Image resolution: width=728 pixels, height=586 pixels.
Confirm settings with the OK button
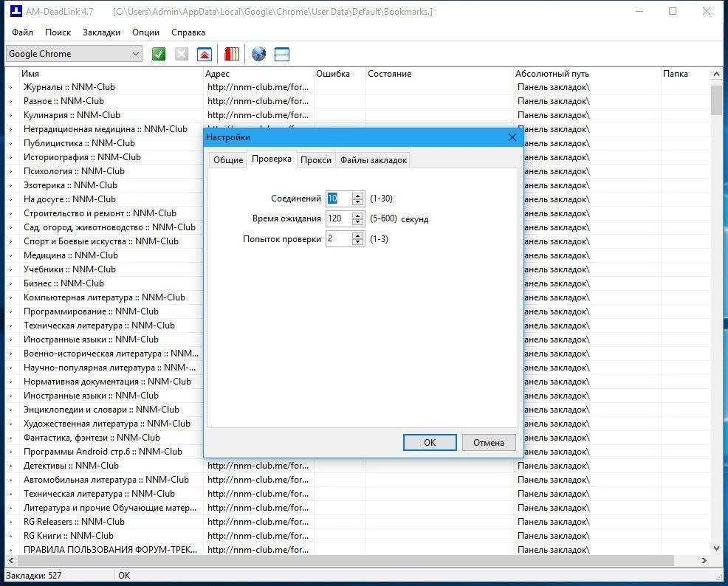coord(430,442)
